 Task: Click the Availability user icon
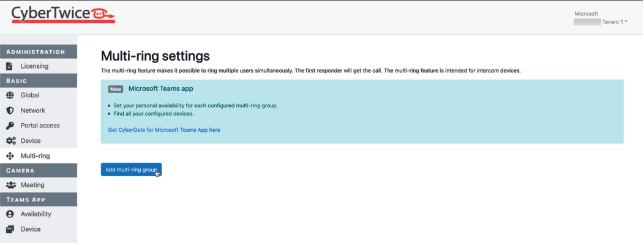click(x=10, y=214)
